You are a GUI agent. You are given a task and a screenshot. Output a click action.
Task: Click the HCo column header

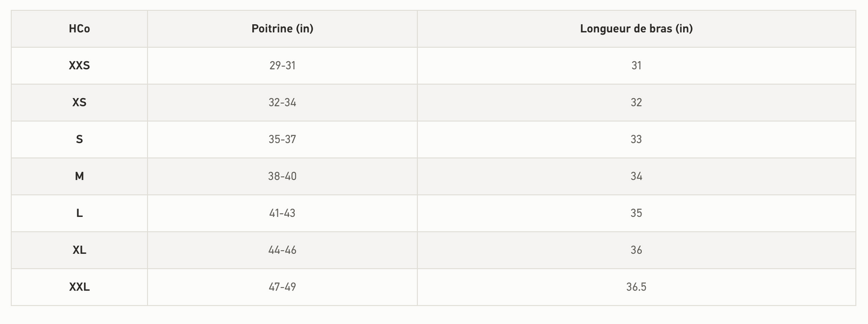click(x=79, y=28)
